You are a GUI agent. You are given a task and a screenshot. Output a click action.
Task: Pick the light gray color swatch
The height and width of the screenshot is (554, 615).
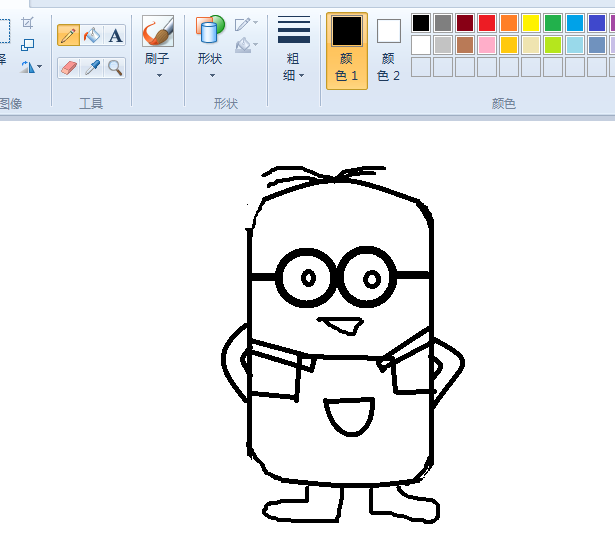pyautogui.click(x=443, y=45)
